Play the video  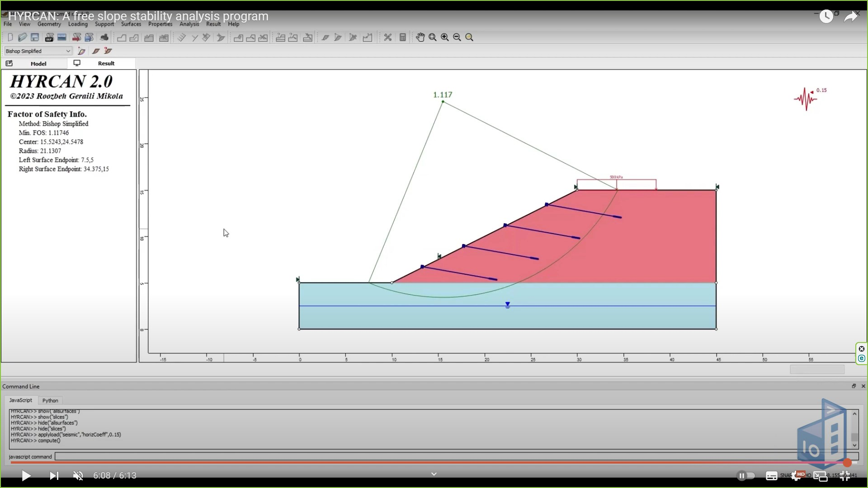[26, 475]
